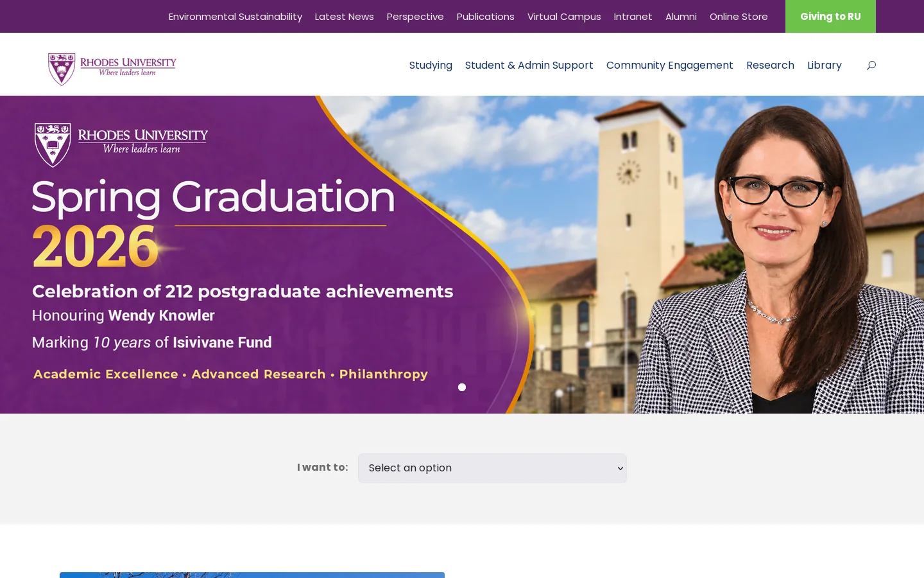Click 'Celebration of 212 postgraduate achievements' text
This screenshot has width=924, height=578.
tap(243, 292)
